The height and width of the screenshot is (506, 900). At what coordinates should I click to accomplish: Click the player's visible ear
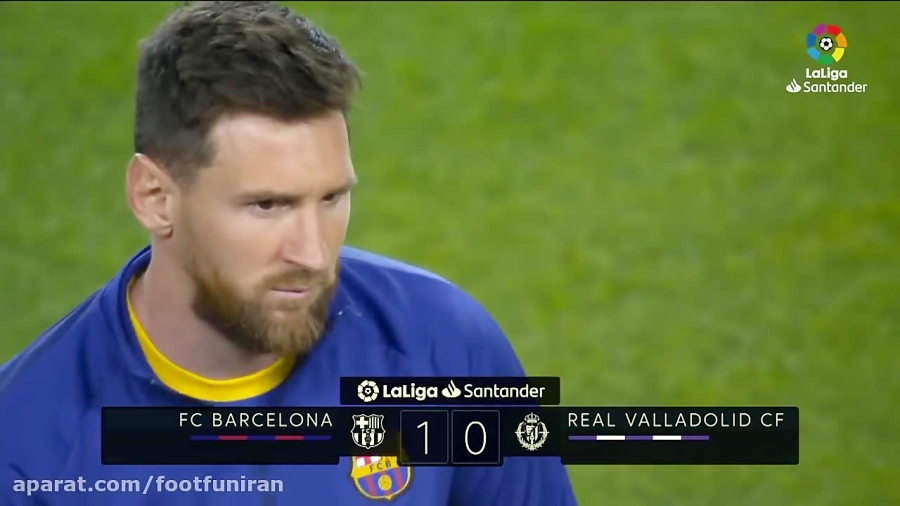(149, 195)
